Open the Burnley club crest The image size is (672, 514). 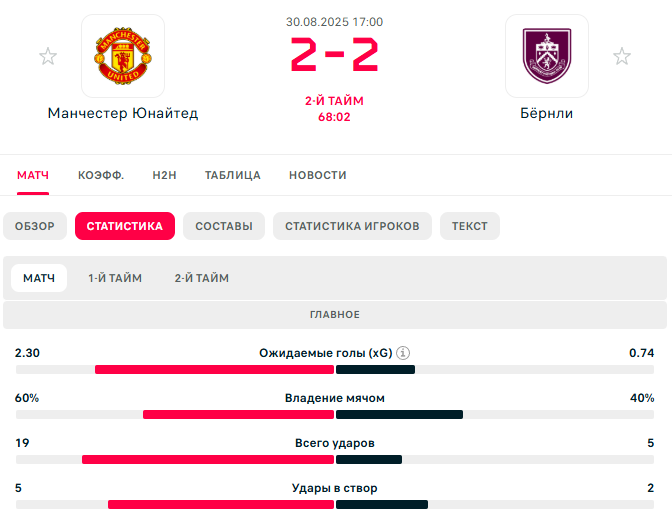547,56
